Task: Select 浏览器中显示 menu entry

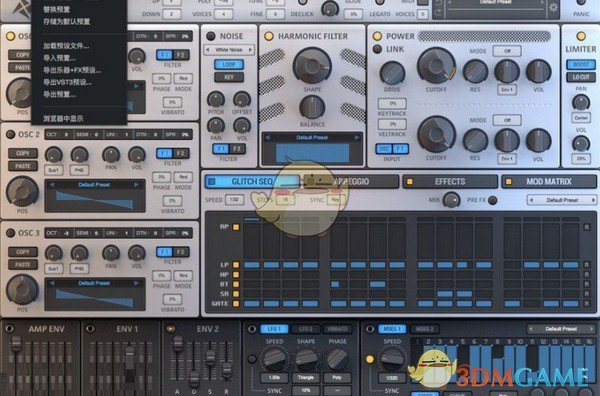Action: pyautogui.click(x=64, y=119)
